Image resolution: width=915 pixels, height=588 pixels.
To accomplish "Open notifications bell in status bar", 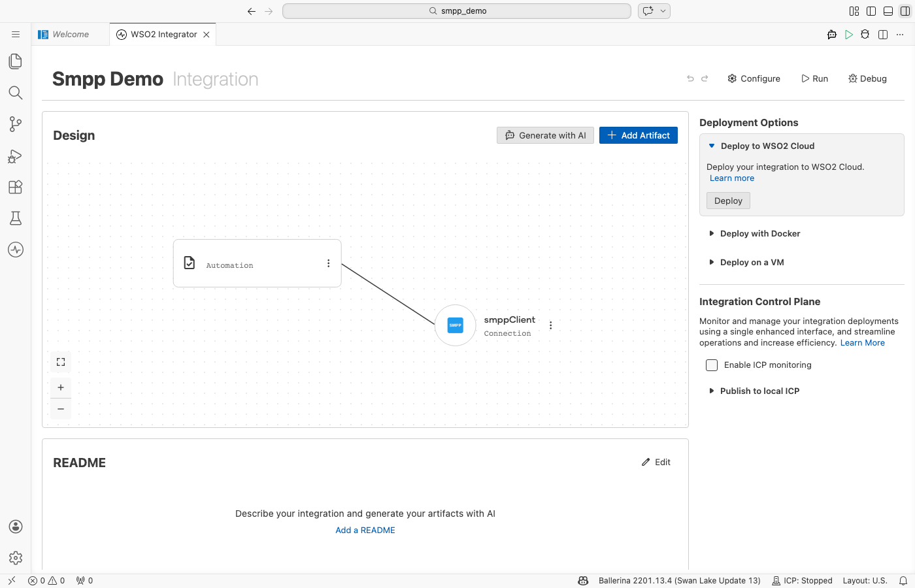I will (903, 581).
